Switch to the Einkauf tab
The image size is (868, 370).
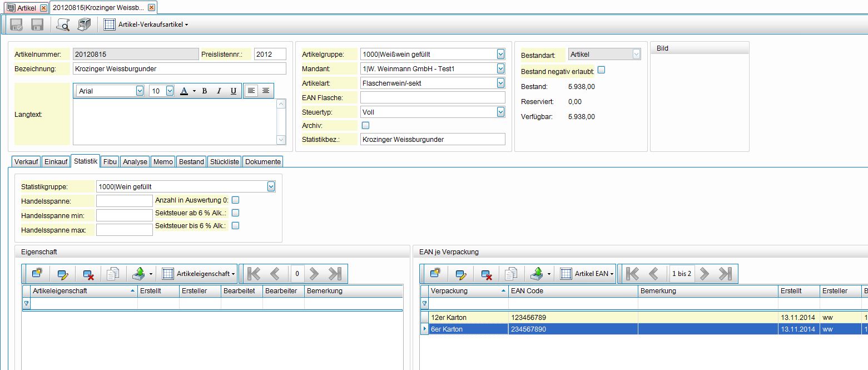tap(56, 161)
